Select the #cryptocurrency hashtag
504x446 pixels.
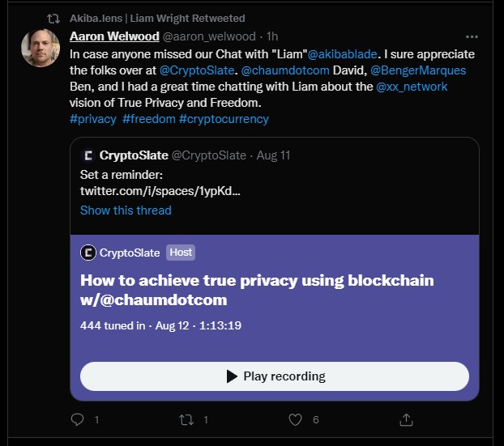[x=224, y=119]
